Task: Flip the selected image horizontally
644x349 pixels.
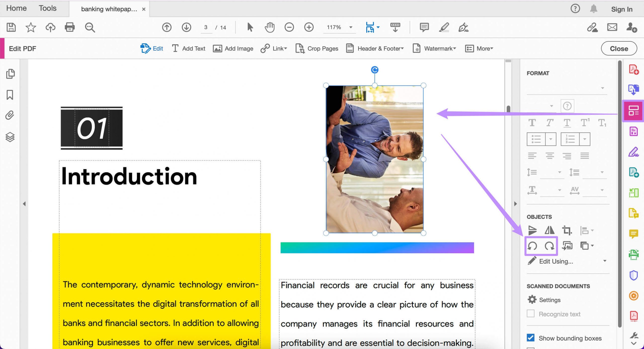Action: tap(549, 230)
